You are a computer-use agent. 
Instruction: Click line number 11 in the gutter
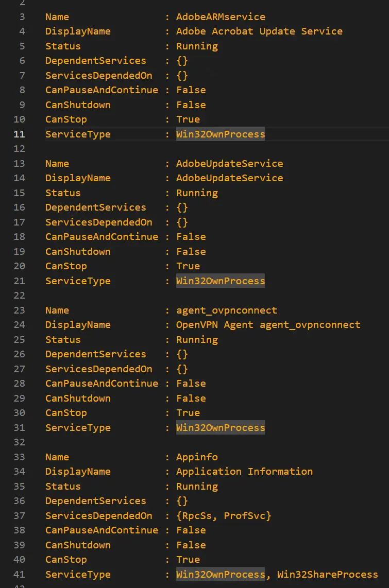[19, 134]
